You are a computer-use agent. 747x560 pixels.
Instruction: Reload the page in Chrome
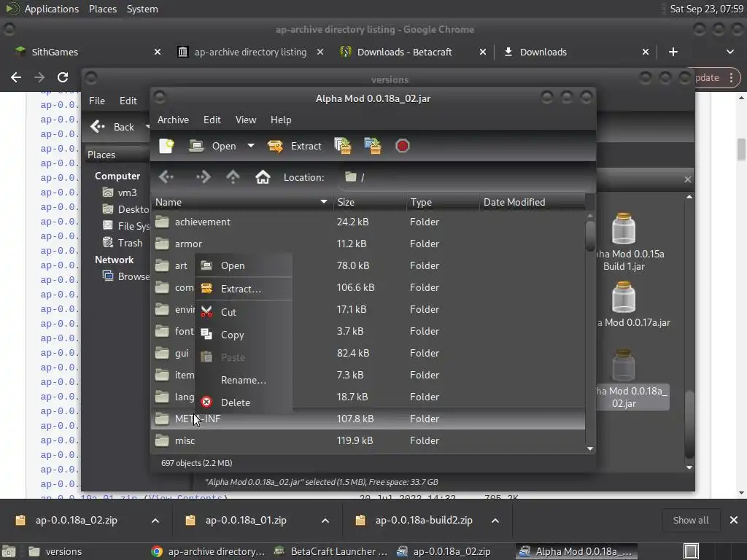[63, 77]
